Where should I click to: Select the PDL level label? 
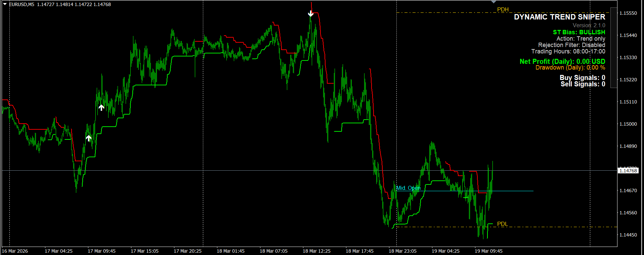click(x=502, y=224)
